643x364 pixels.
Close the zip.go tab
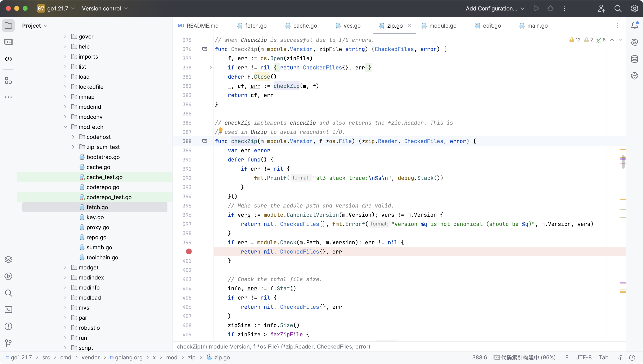[409, 26]
